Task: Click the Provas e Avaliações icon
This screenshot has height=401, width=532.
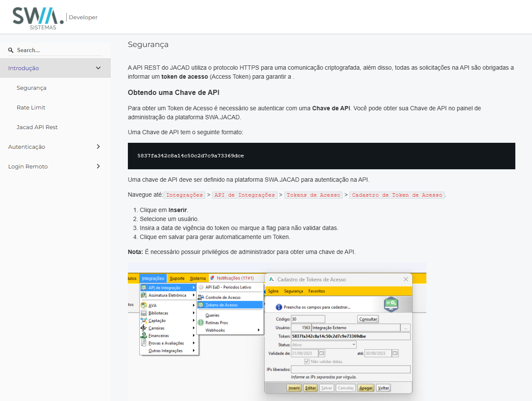Action: point(144,343)
